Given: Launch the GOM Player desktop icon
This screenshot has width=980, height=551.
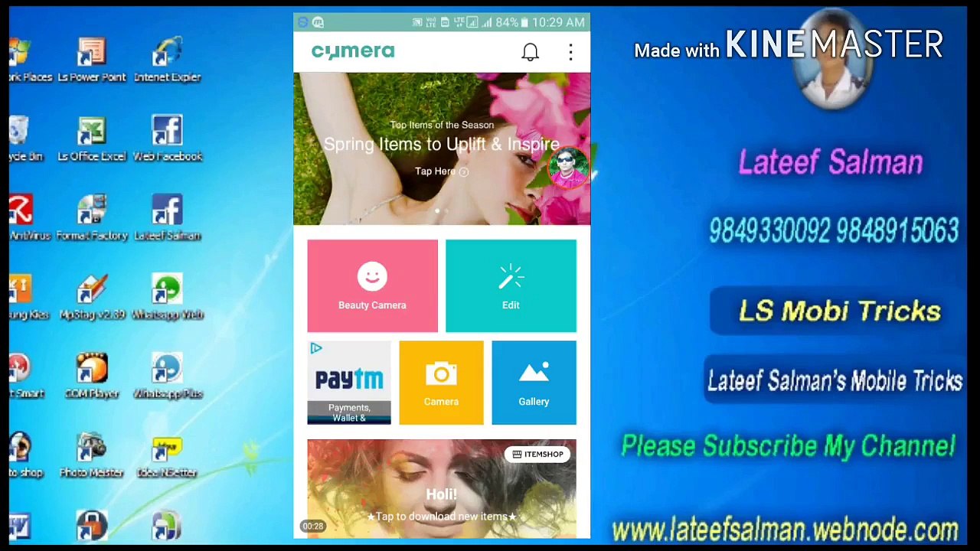Looking at the screenshot, I should tap(91, 377).
